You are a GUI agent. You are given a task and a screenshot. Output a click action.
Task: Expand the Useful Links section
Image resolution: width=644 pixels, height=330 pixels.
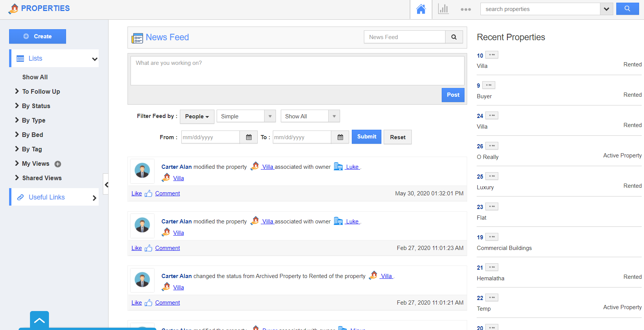54,197
